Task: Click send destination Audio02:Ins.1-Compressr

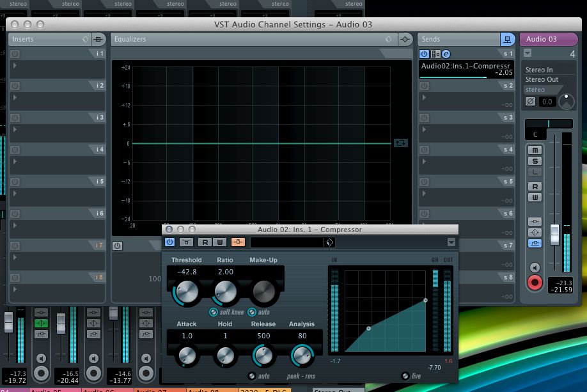Action: tap(466, 66)
